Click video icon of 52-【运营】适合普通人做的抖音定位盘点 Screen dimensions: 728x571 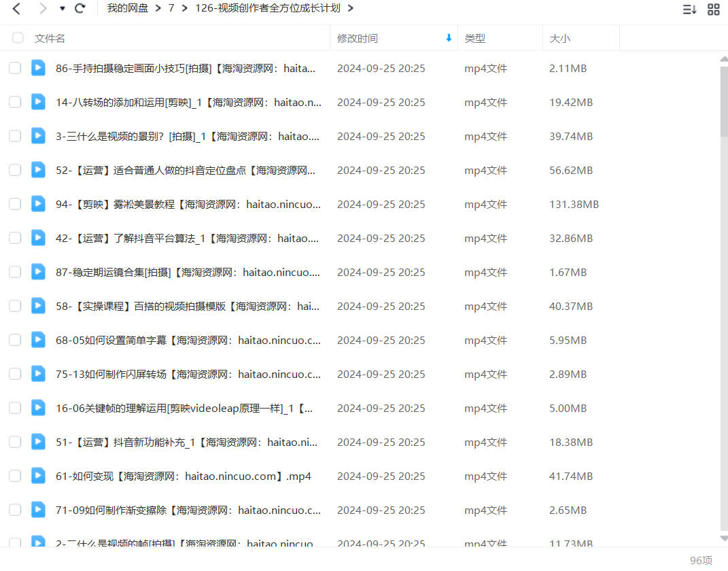pos(38,170)
